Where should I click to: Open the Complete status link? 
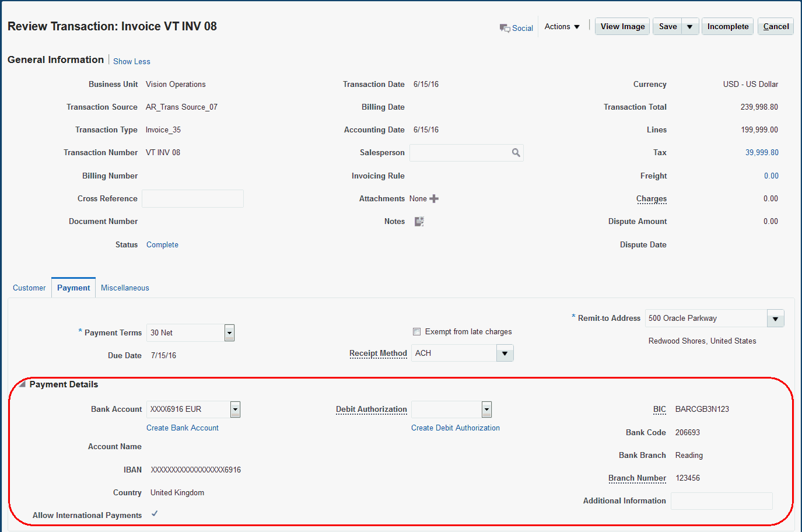pos(162,245)
